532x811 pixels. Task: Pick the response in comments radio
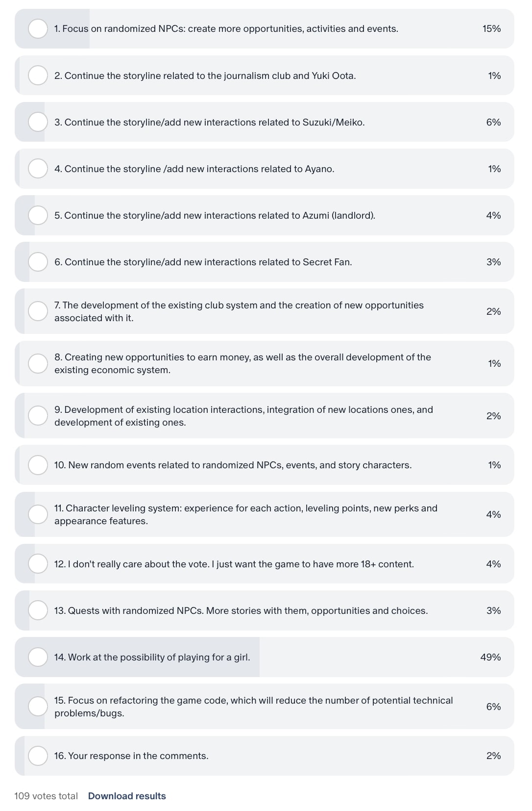point(38,756)
